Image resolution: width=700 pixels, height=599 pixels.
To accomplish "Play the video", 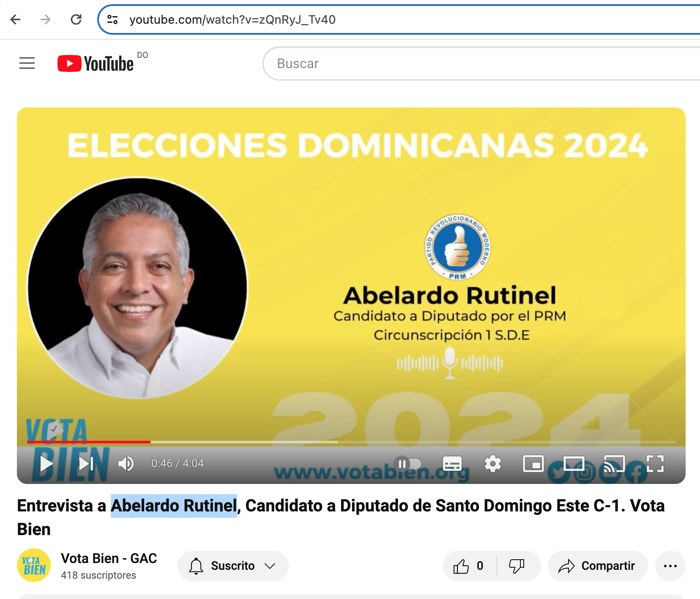I will pyautogui.click(x=46, y=464).
